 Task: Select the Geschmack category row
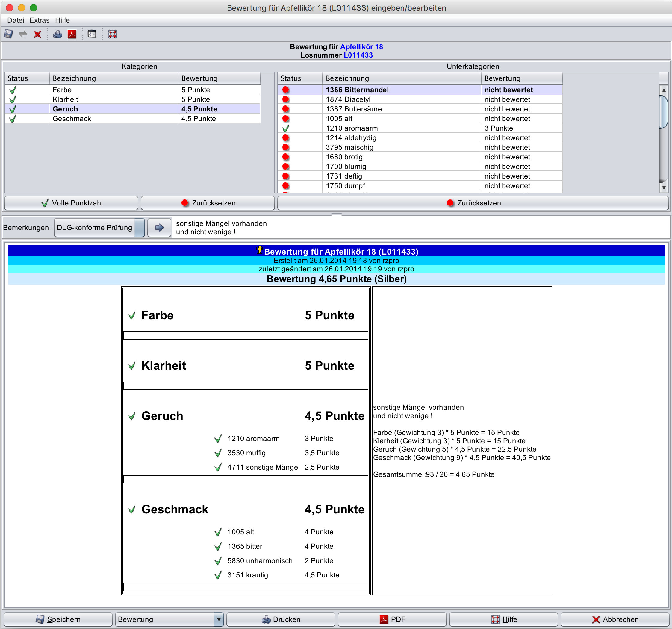point(72,119)
